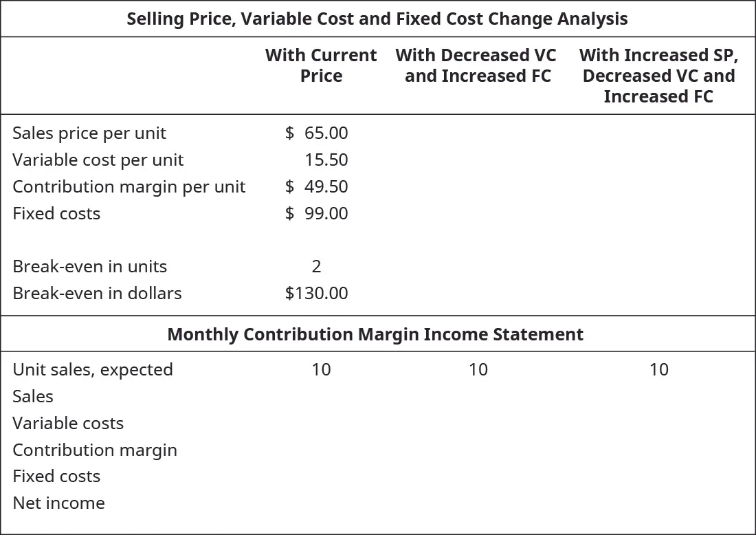This screenshot has height=535, width=756.
Task: Select the Contribution margin statement row label
Action: click(95, 450)
